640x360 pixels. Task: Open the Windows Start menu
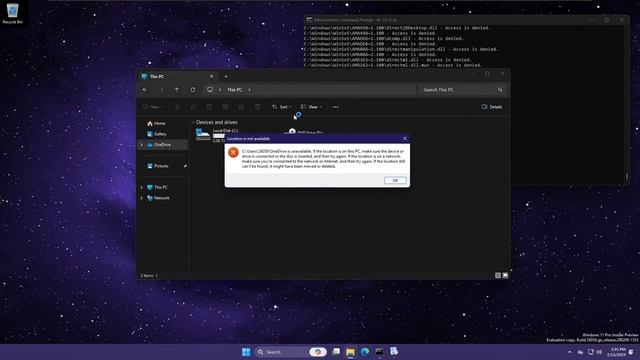coord(246,352)
